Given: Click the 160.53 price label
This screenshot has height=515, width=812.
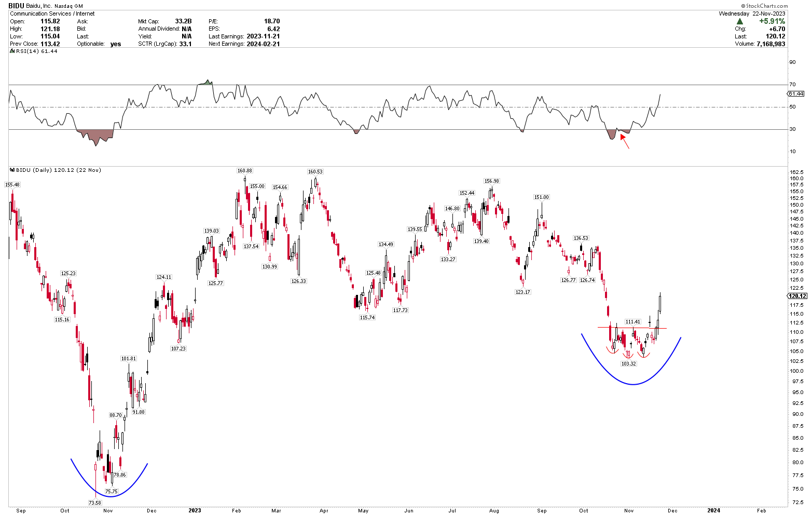Looking at the screenshot, I should 315,172.
